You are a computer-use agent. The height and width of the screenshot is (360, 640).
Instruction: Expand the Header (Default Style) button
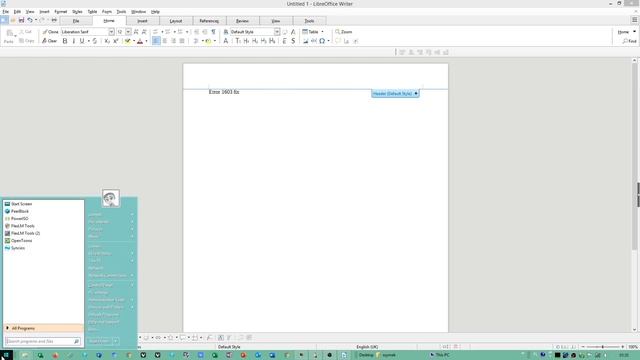395,93
